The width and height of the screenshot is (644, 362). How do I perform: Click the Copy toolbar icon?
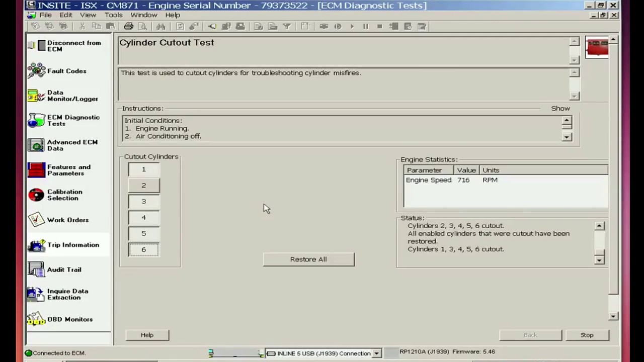(96, 26)
